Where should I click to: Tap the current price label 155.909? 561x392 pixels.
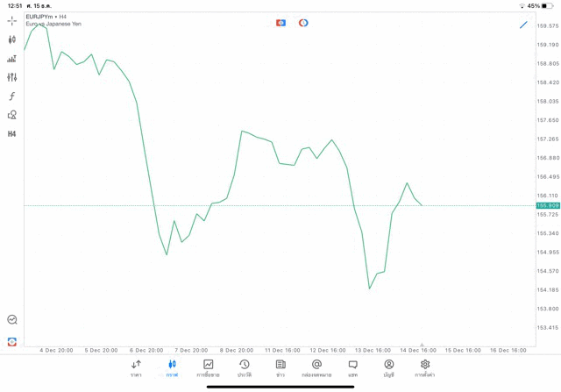coord(548,205)
